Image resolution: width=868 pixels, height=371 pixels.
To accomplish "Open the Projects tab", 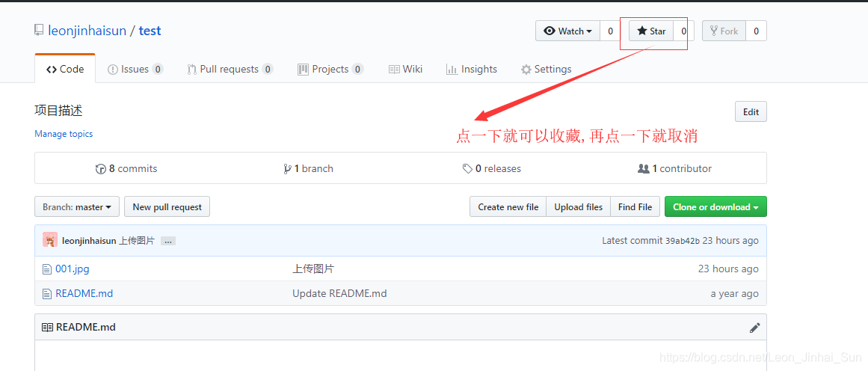I will 330,70.
